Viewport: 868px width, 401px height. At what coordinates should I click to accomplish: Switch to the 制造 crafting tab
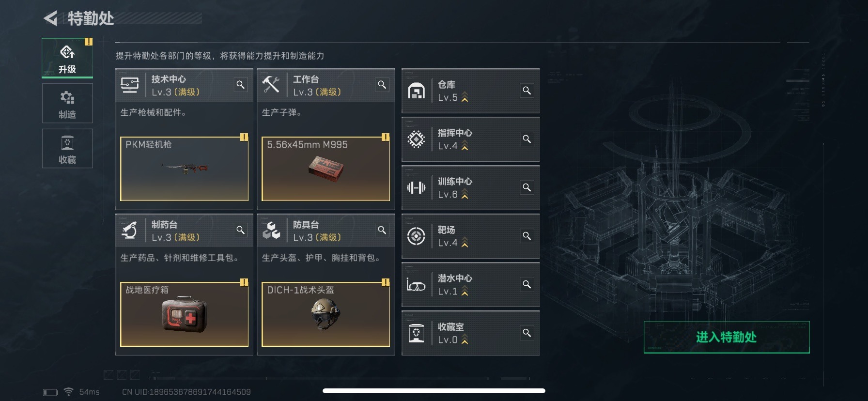coord(67,103)
